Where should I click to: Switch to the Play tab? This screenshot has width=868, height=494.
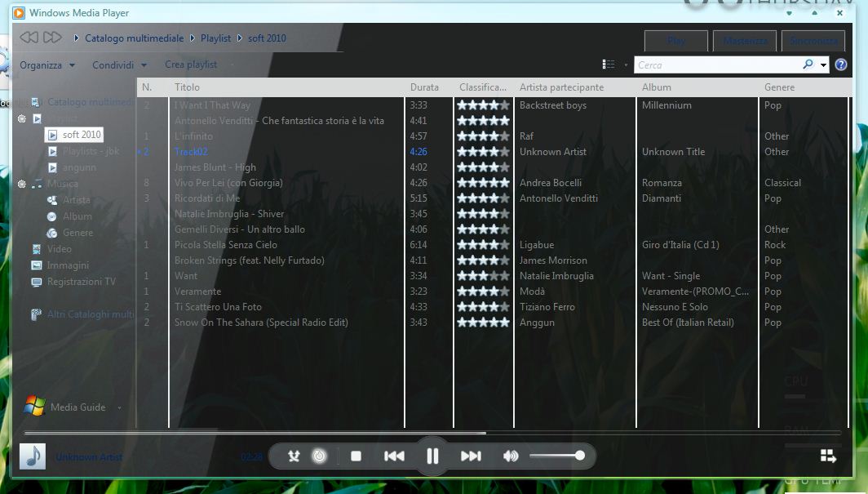point(676,41)
